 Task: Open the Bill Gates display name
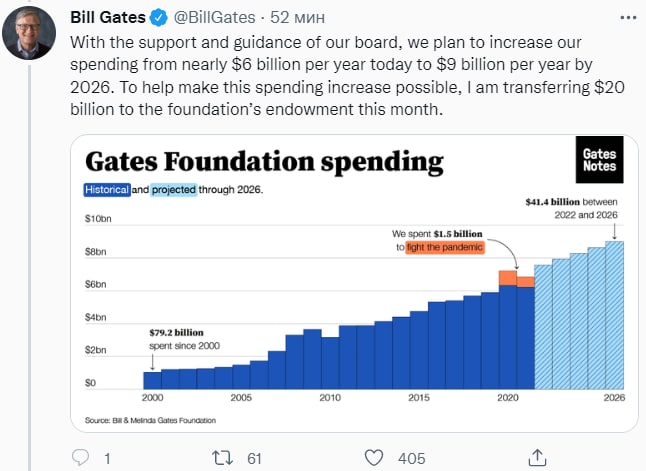point(108,17)
